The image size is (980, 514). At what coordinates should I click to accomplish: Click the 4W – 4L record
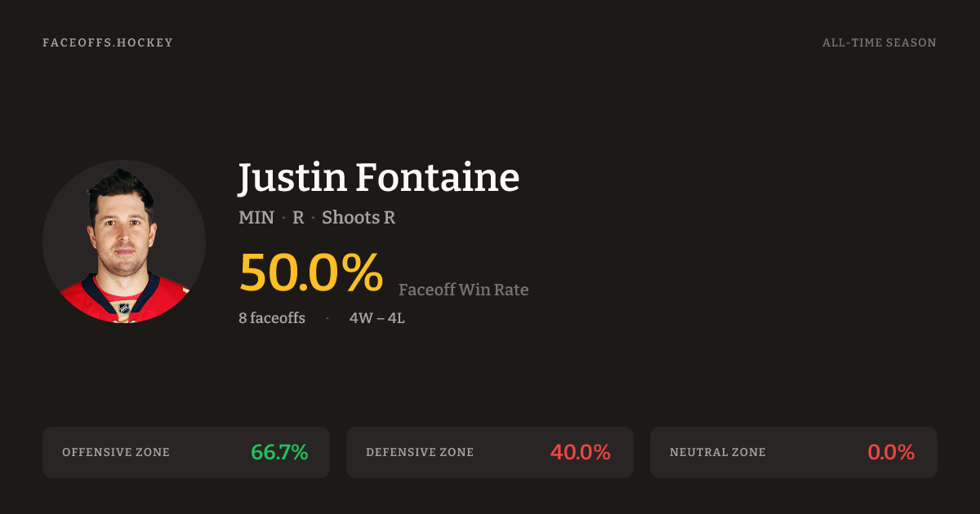point(377,318)
